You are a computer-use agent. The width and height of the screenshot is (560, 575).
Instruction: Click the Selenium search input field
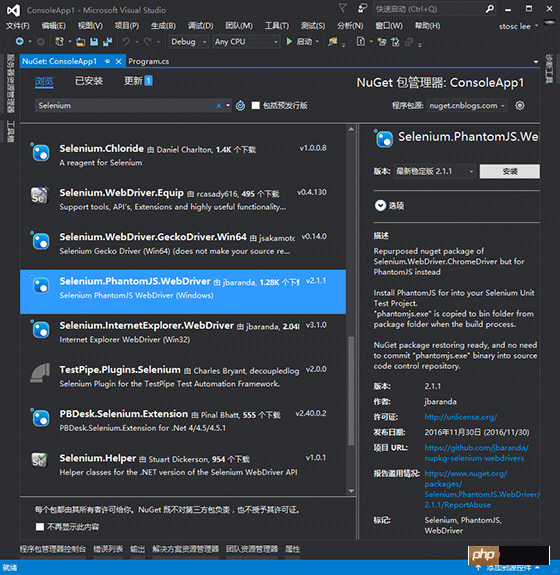click(127, 106)
